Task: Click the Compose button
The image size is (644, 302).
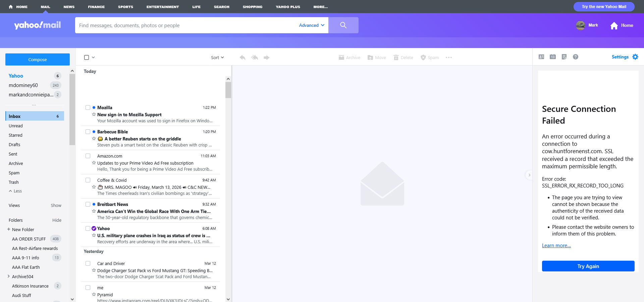Action: tap(38, 59)
